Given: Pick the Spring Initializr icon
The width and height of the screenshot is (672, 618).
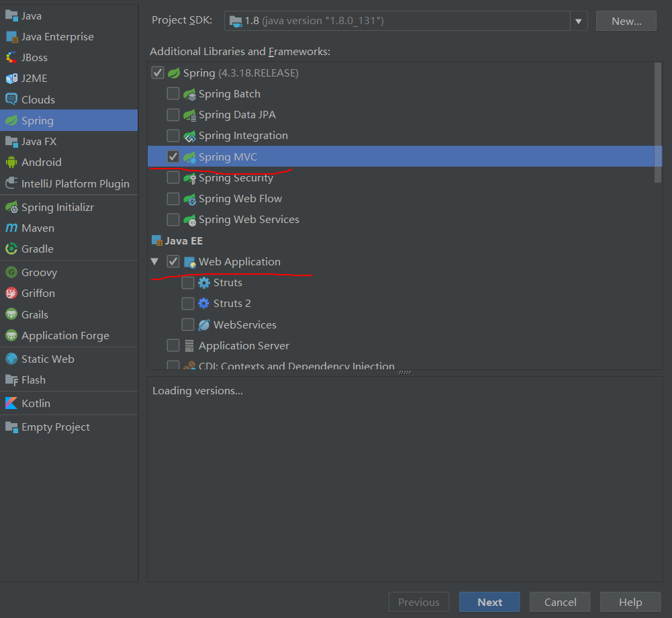Looking at the screenshot, I should (x=11, y=207).
